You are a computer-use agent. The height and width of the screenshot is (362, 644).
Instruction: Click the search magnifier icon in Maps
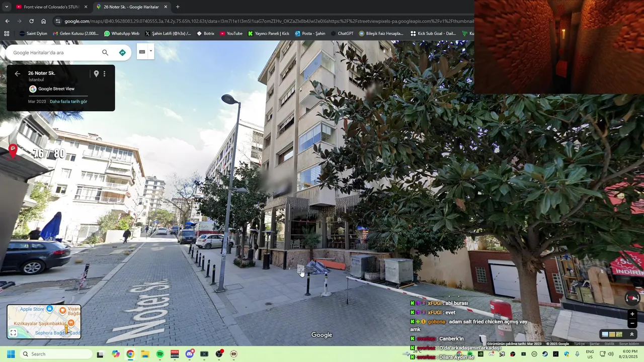105,52
